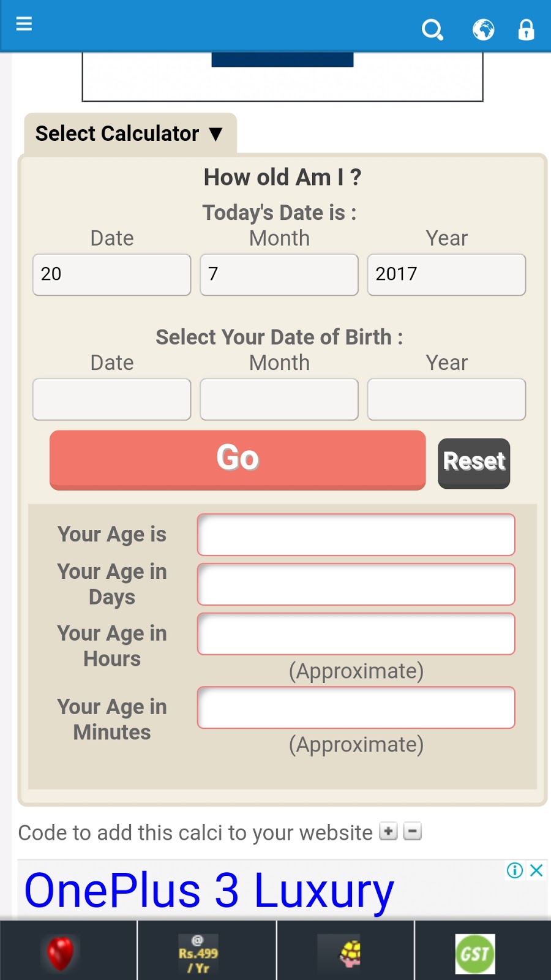The height and width of the screenshot is (980, 551).
Task: Expand the embed code with plus icon
Action: pos(388,832)
